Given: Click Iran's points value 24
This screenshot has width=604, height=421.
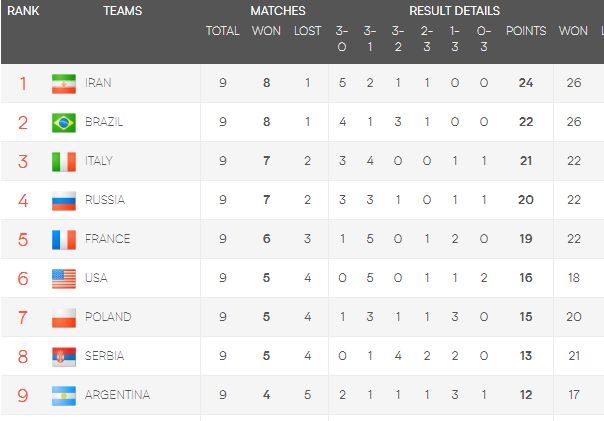Looking at the screenshot, I should click(526, 83).
